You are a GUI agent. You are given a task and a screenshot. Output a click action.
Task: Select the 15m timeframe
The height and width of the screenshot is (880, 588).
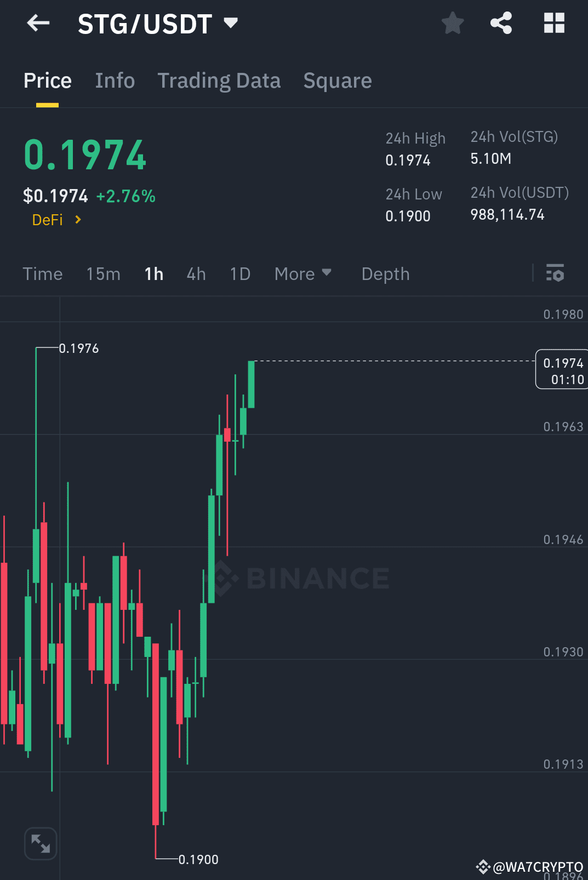pyautogui.click(x=103, y=273)
